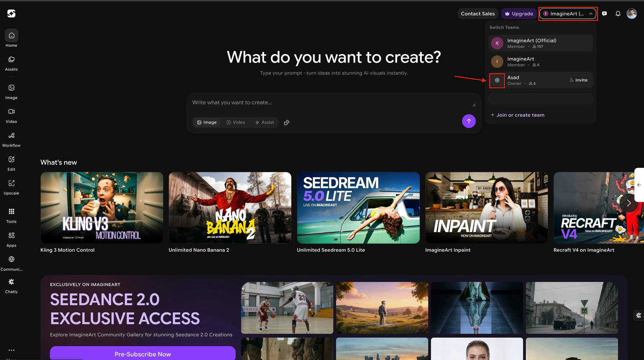Click the 'SEEDANCE 2.0 EXCLUSIVE ACCESS' heading
The width and height of the screenshot is (644, 360).
tap(125, 309)
